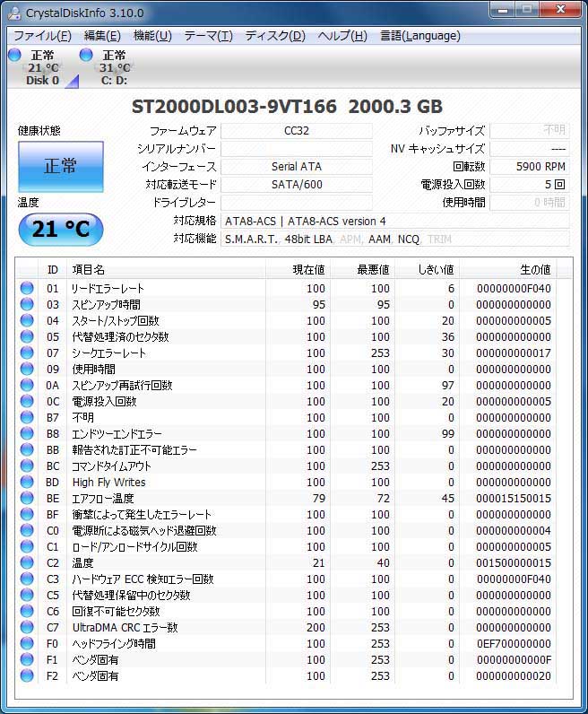The height and width of the screenshot is (714, 588).
Task: Click status icon of 回復不可能セクタ数 row
Action: click(27, 611)
